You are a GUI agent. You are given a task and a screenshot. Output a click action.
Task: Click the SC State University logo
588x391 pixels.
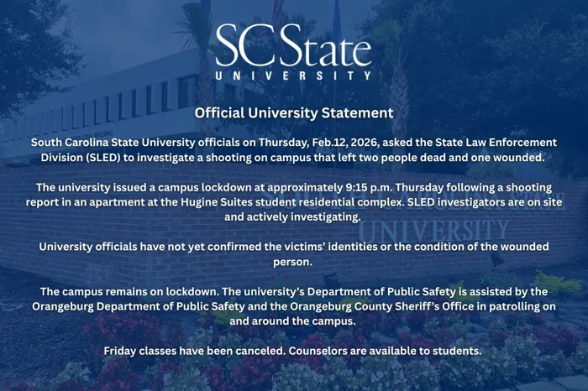point(293,51)
